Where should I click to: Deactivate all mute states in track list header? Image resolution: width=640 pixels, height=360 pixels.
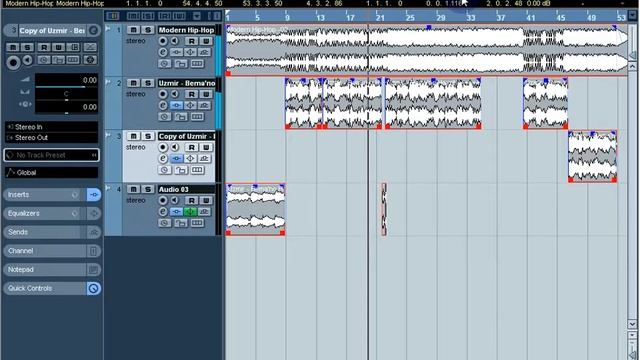[133, 16]
